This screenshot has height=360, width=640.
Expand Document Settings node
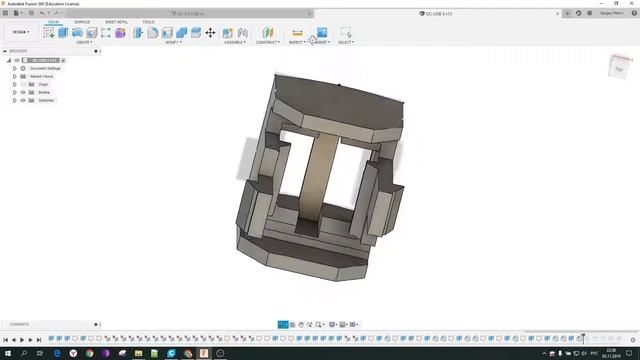click(15, 69)
